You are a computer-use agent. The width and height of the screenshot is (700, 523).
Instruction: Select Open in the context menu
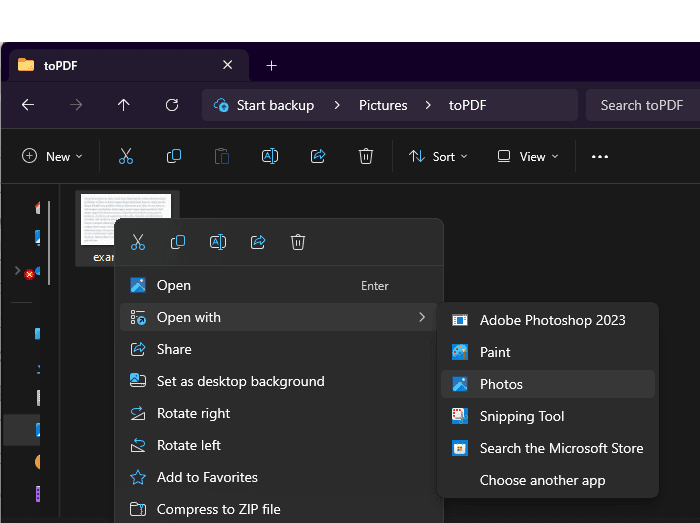click(x=279, y=285)
